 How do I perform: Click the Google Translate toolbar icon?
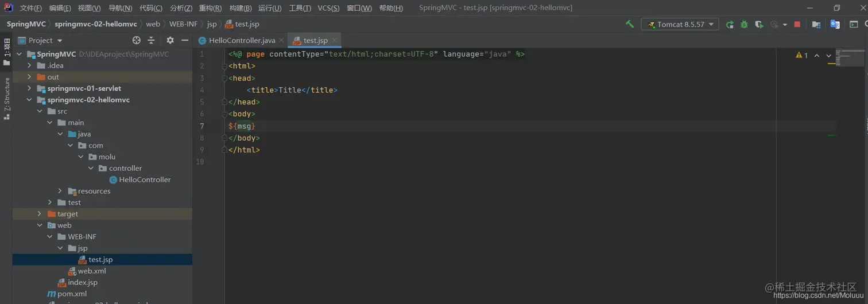[x=835, y=24]
